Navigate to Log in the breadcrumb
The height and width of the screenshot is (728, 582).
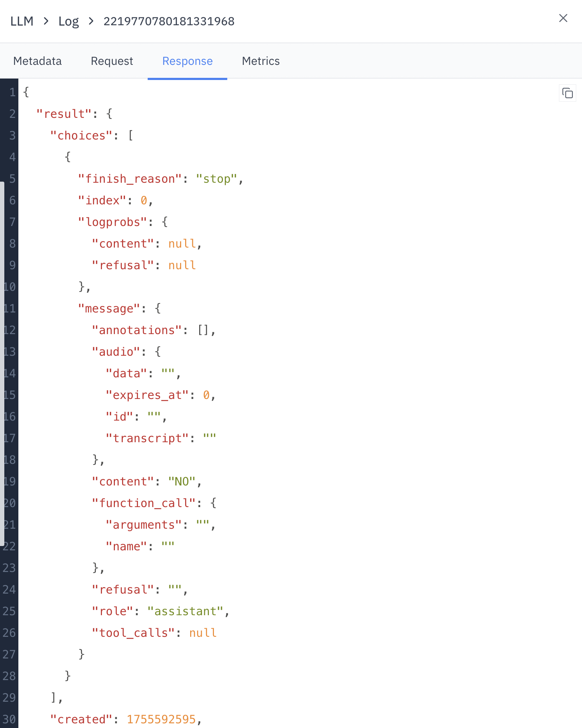click(68, 21)
